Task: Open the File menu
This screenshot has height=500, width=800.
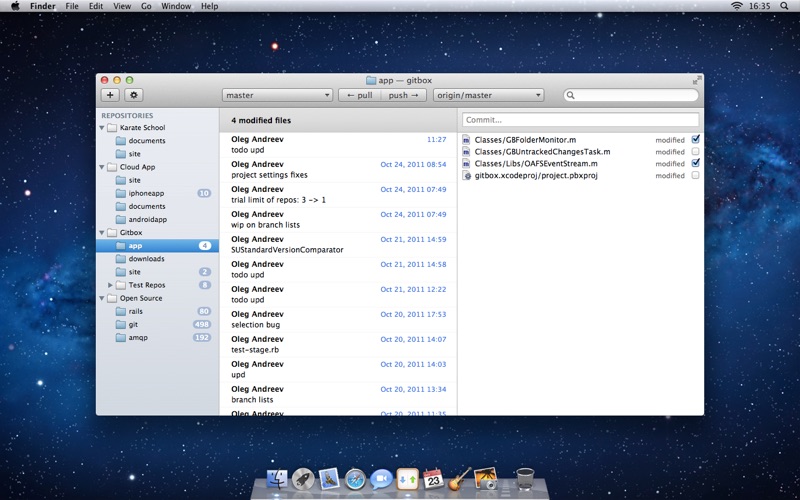Action: 72,6
